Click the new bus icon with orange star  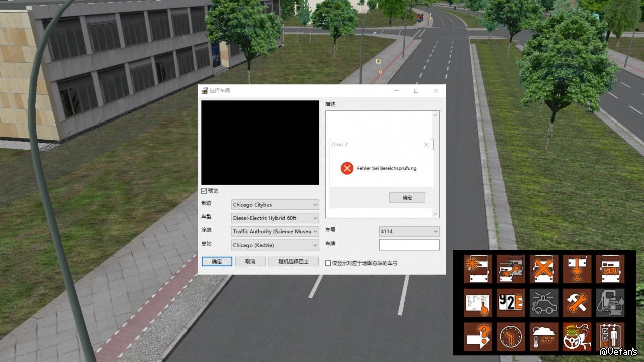pos(478,269)
